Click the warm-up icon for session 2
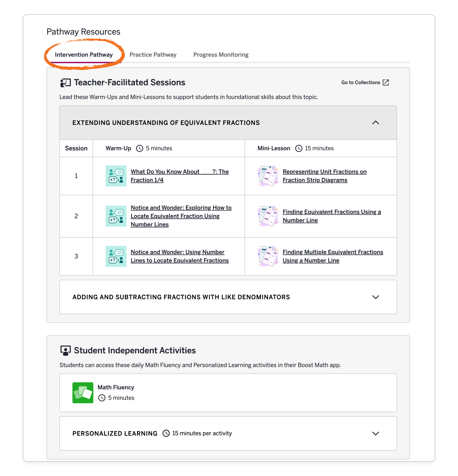458x476 pixels. tap(116, 216)
